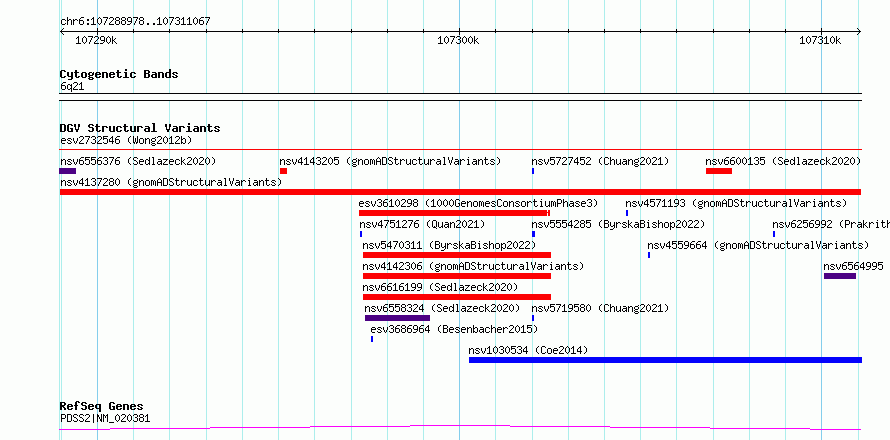Open nsv6616199 (Sedlazeck2020) label

(x=440, y=287)
